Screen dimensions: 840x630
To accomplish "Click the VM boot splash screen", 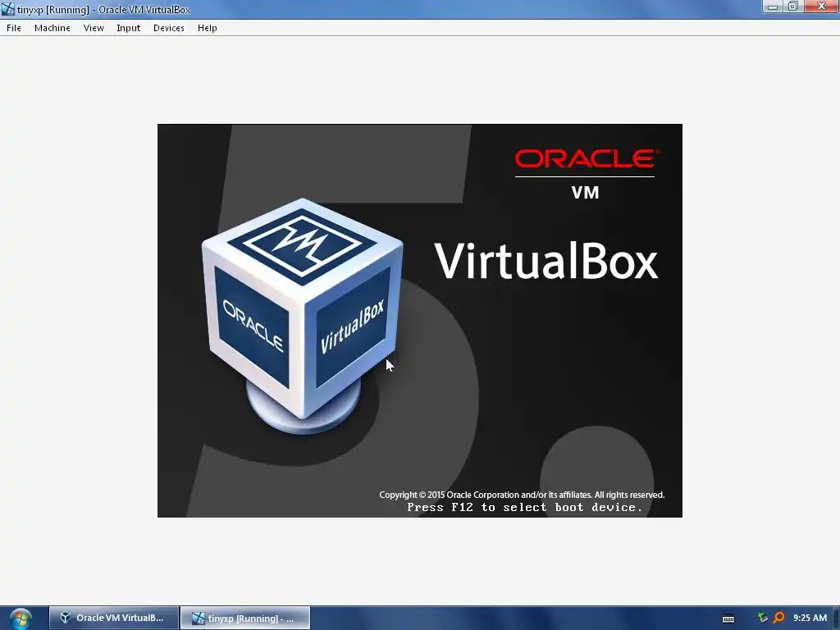I will coord(419,321).
